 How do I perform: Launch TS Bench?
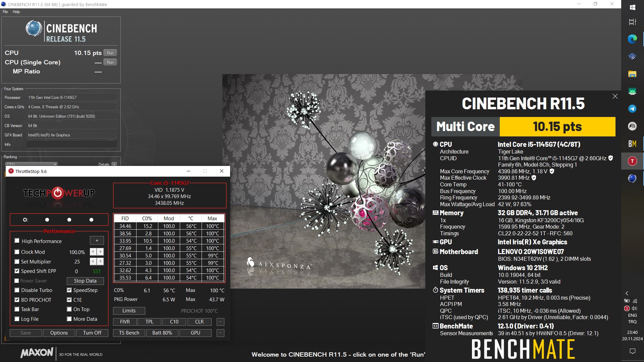click(129, 333)
